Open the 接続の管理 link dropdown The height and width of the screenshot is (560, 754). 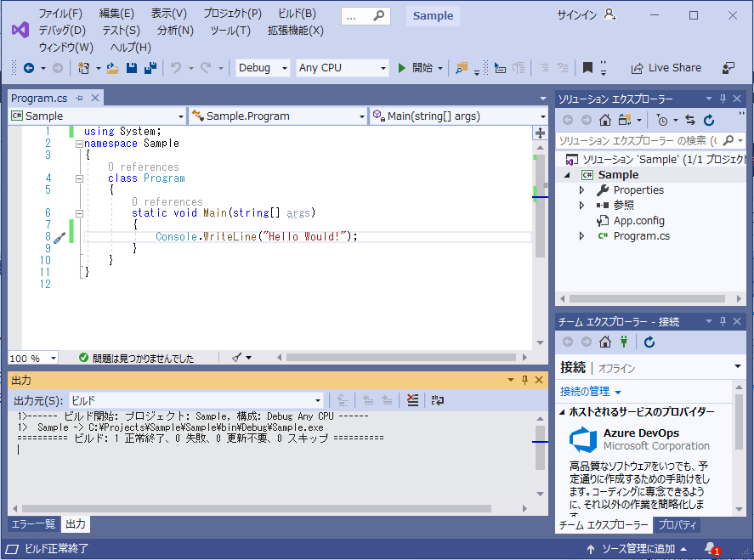coord(591,392)
